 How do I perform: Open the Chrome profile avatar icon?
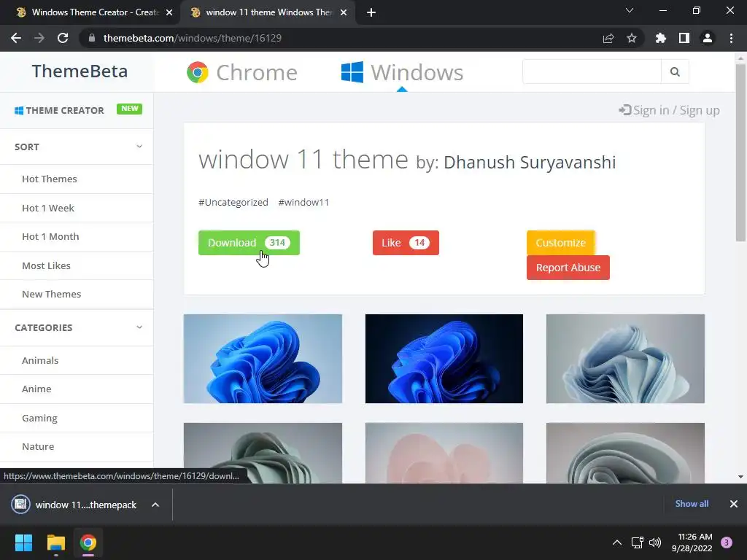(708, 38)
